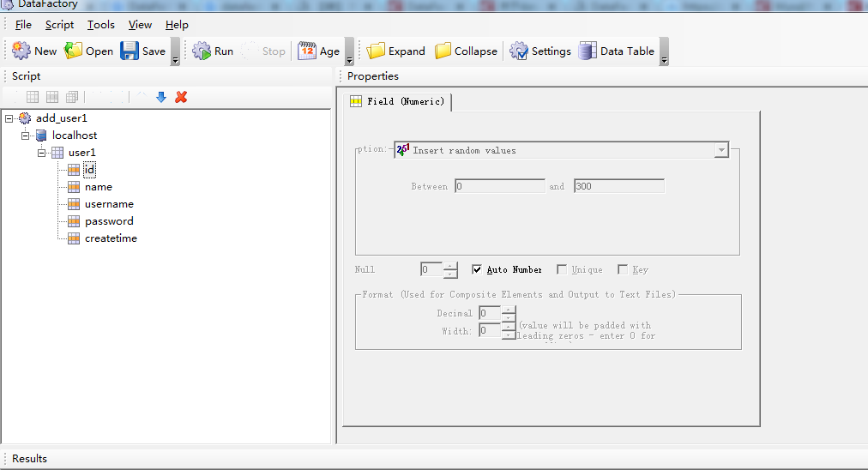
Task: Click the field icon next to name
Action: point(74,187)
